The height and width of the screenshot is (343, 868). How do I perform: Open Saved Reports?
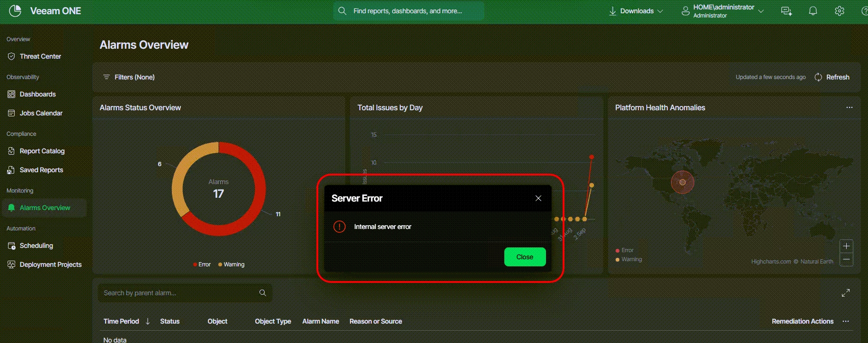click(41, 170)
